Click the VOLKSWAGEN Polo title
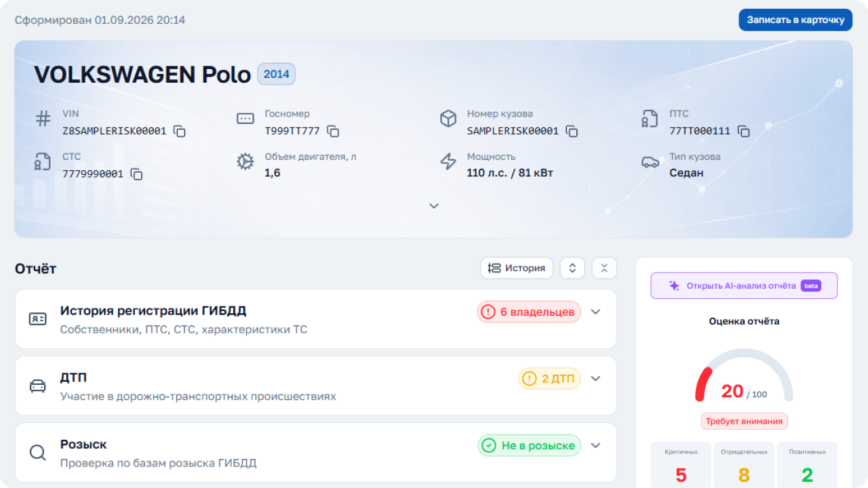Viewport: 868px width, 488px height. click(142, 75)
